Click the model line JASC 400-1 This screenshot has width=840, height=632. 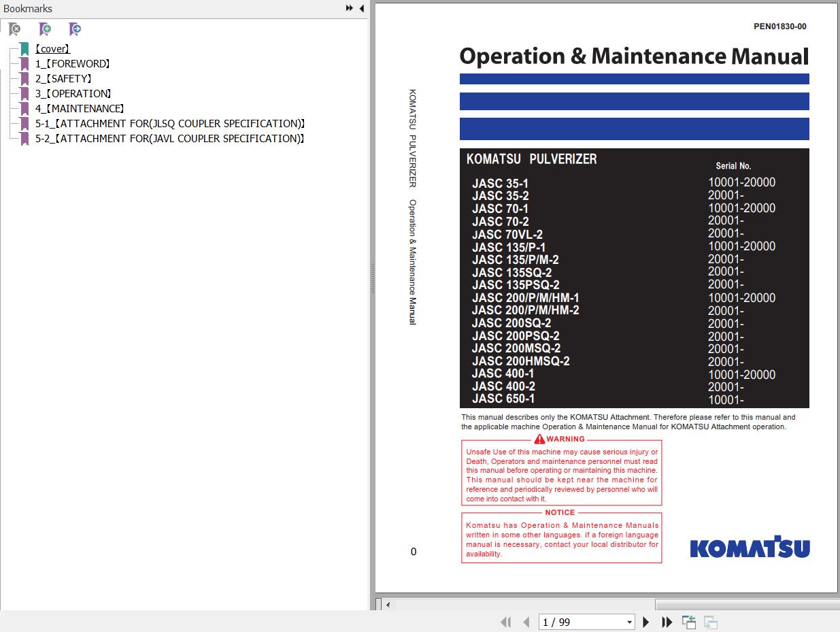coord(503,373)
